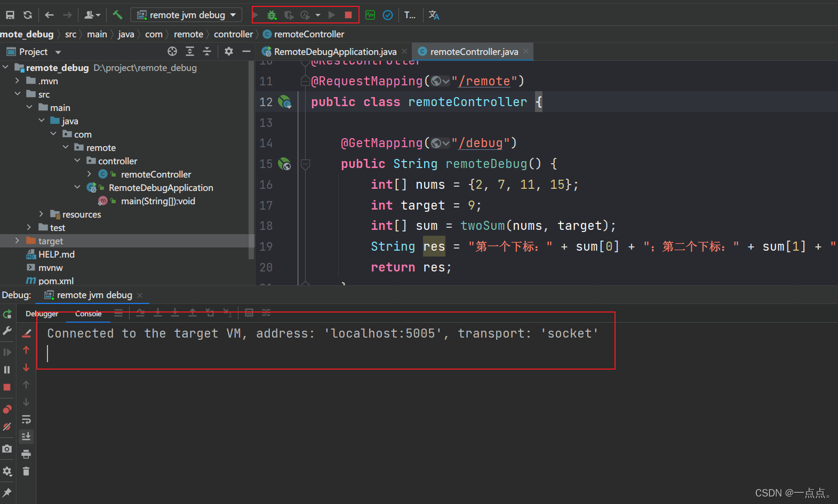Image resolution: width=838 pixels, height=504 pixels.
Task: Fold the remoteDebug method with gutter marker
Action: [x=305, y=164]
